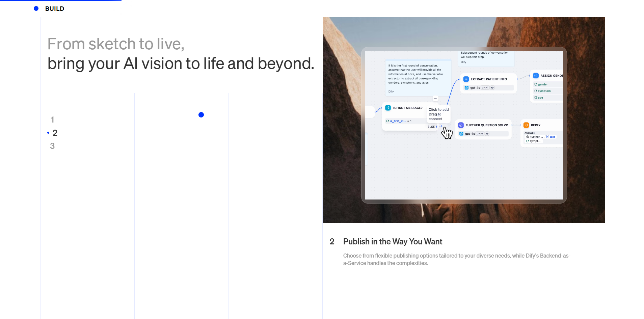Viewport: 644px width, 319px height.
Task: Click the EXTRACT PATIENT INFO node icon
Action: point(466,79)
